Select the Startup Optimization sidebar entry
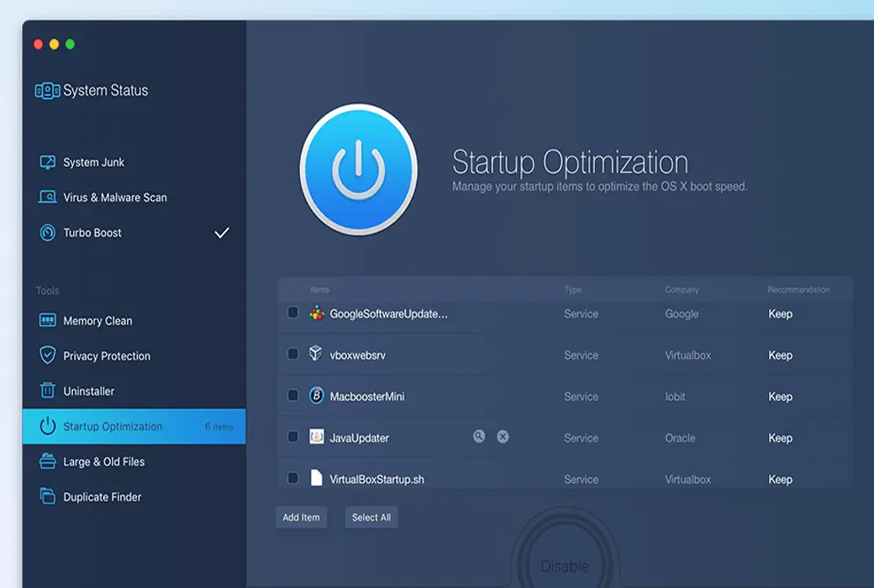Screen dimensions: 874x588 click(134, 427)
